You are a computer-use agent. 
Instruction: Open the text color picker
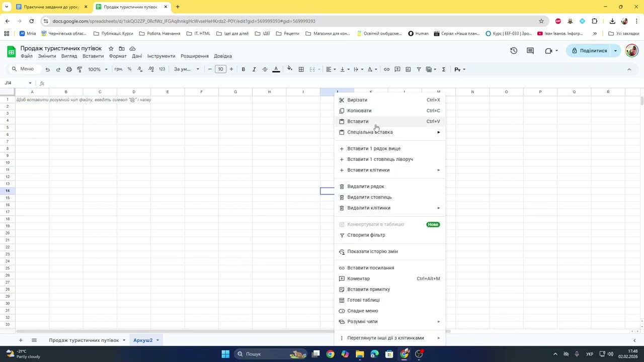(x=276, y=69)
